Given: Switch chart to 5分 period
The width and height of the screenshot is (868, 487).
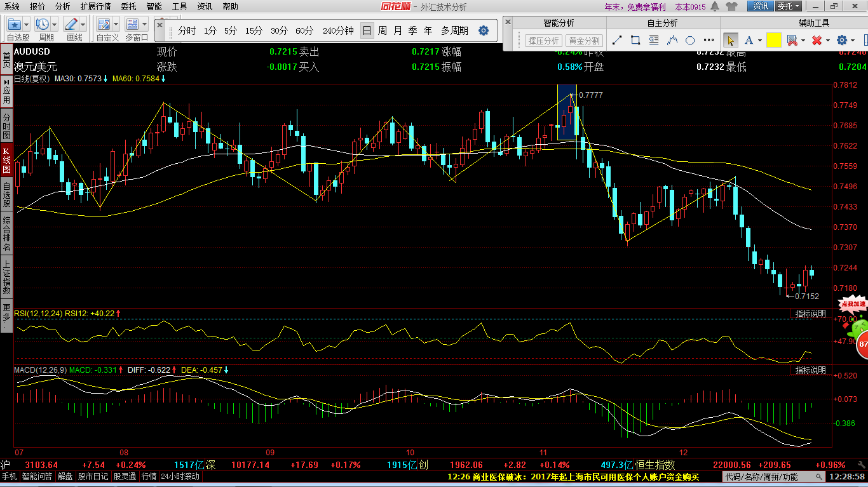Looking at the screenshot, I should 231,30.
